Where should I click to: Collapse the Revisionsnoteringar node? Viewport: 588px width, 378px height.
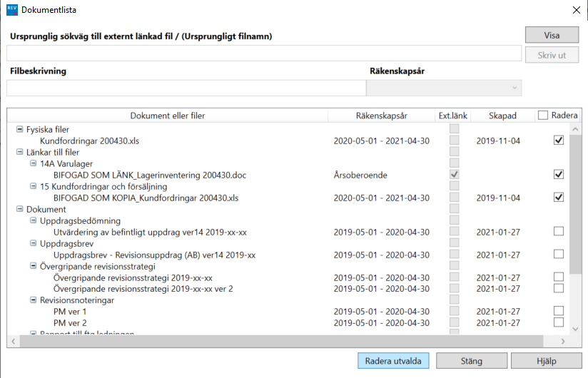point(33,300)
